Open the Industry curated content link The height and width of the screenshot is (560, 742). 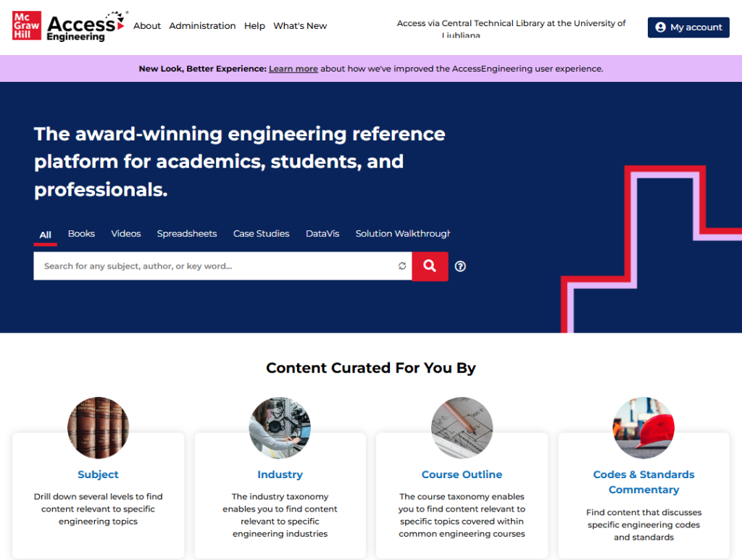[x=280, y=475]
